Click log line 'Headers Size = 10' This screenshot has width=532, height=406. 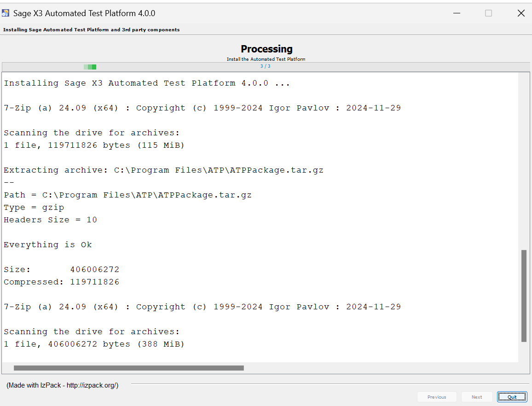pyautogui.click(x=50, y=220)
